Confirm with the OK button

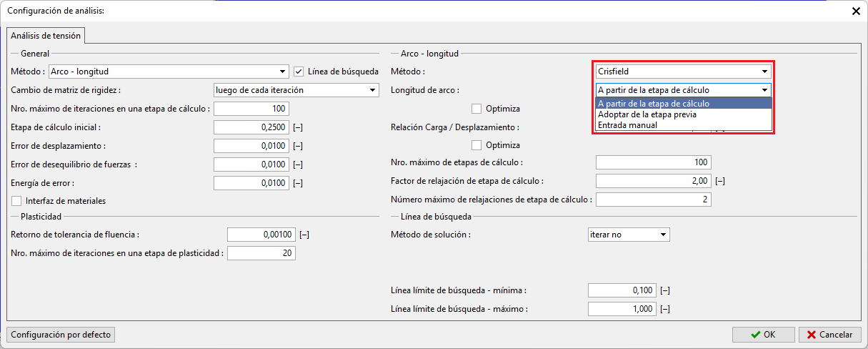[x=762, y=334]
